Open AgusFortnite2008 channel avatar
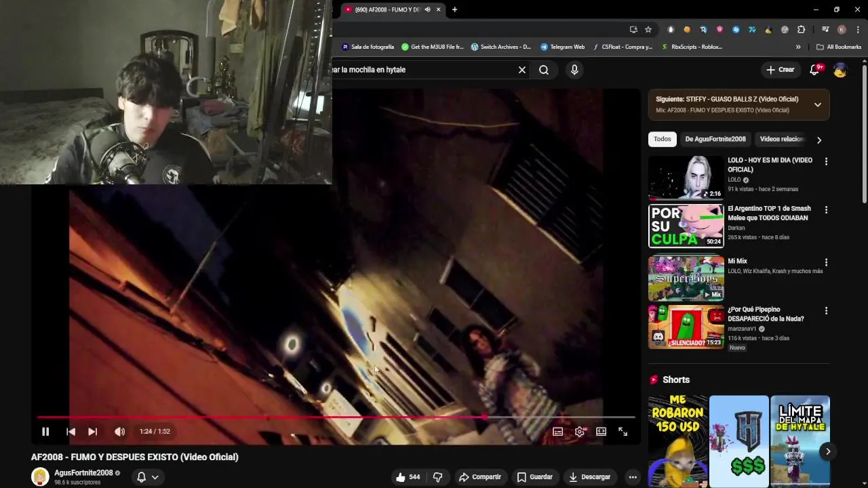This screenshot has width=868, height=488. (40, 476)
